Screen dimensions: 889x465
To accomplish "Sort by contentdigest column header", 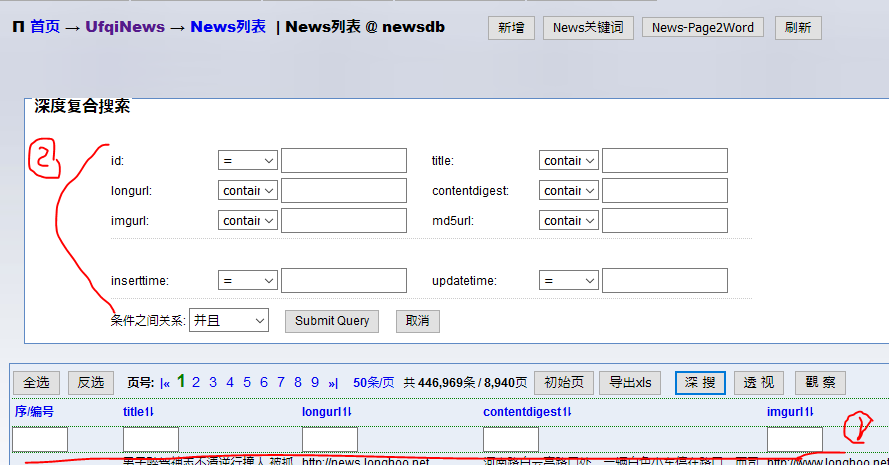I will click(526, 412).
